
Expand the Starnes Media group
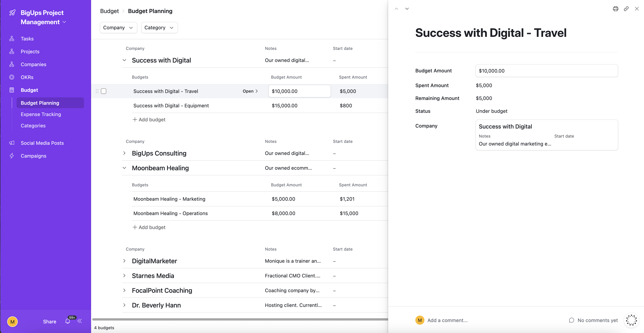[x=124, y=276]
